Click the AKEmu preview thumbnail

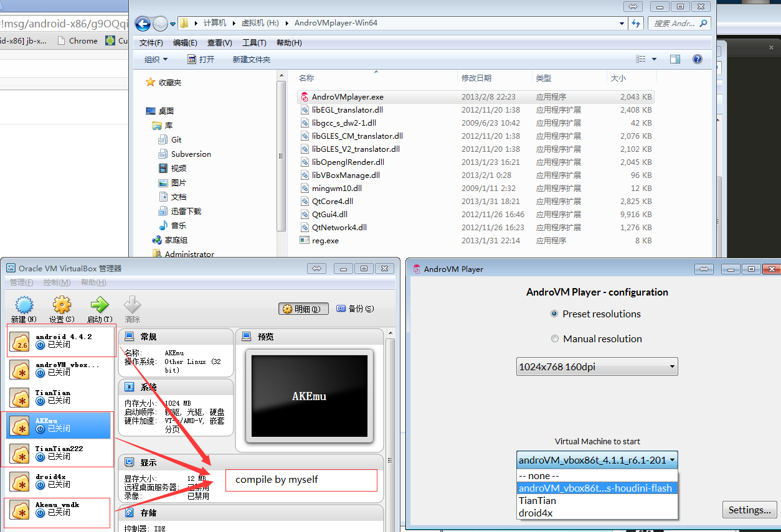coord(310,396)
